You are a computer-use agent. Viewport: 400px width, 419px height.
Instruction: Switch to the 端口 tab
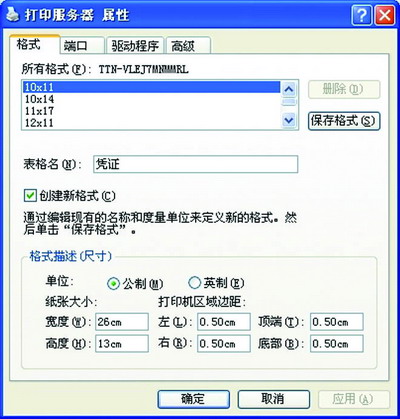coord(82,46)
